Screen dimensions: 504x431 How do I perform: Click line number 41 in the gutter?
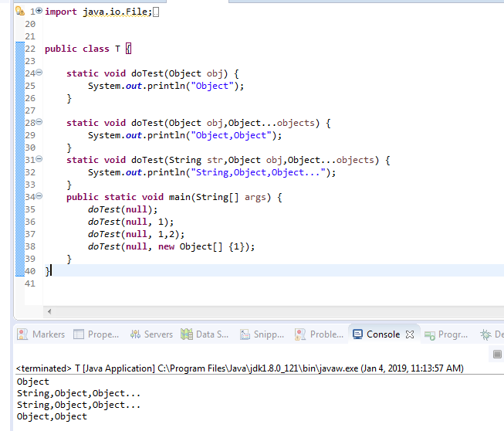click(x=30, y=283)
